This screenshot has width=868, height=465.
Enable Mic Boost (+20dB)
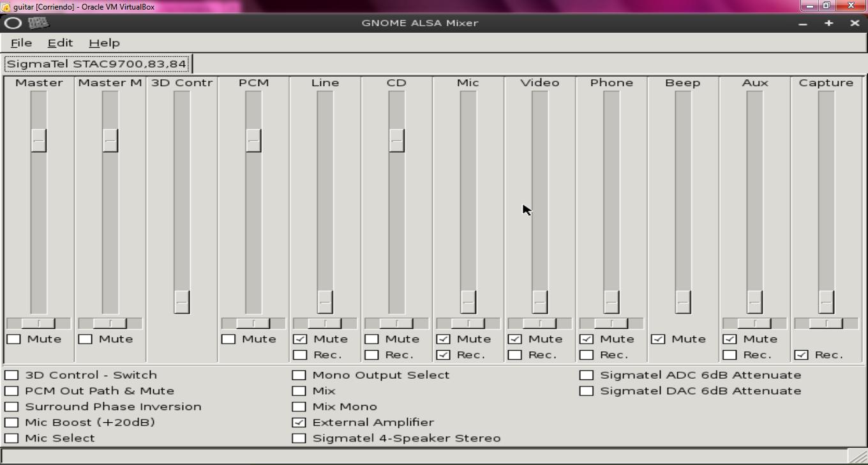11,423
